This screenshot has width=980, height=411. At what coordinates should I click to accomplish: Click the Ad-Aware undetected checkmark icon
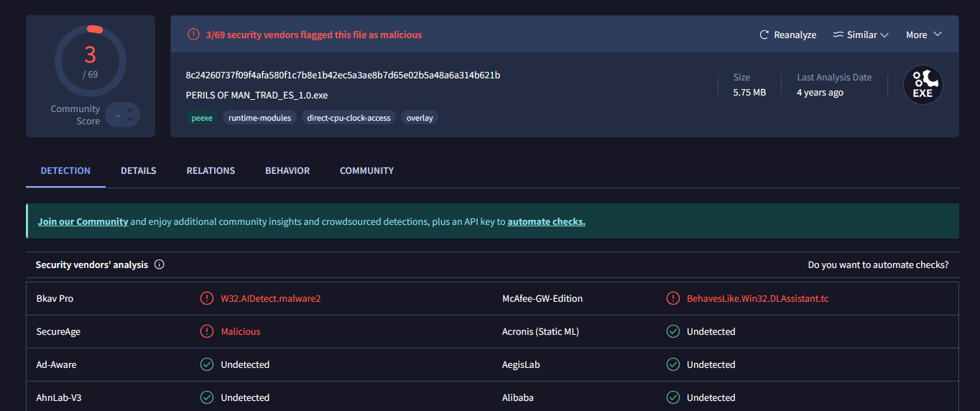pos(207,364)
